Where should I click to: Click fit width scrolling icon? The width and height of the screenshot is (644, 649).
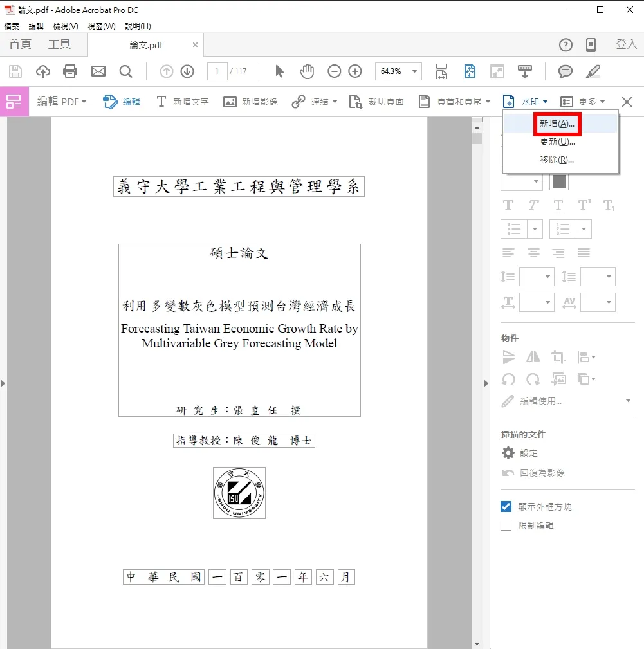pyautogui.click(x=441, y=71)
